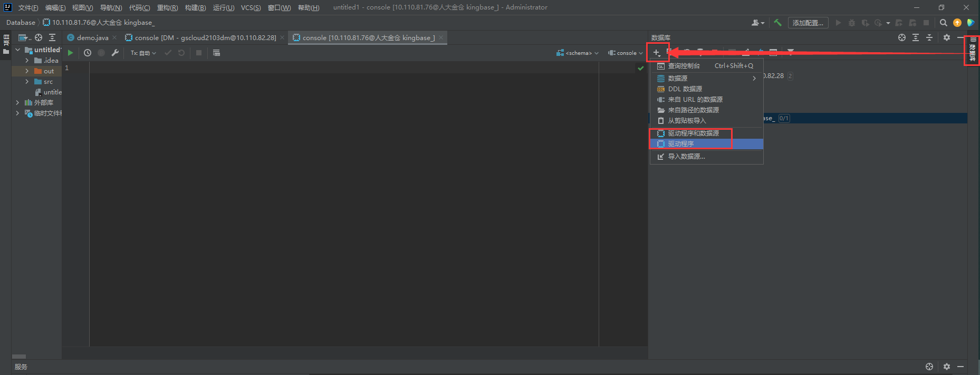Click the crosshair icon in the 服务 bar

coord(929,367)
